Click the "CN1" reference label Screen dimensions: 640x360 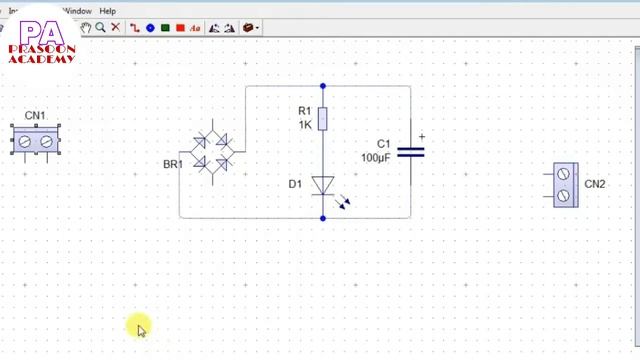[x=35, y=116]
